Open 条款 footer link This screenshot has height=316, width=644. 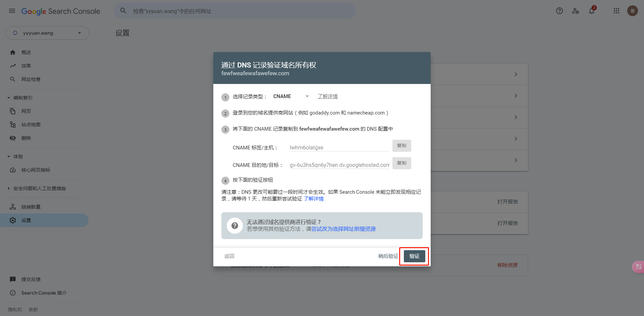(33, 310)
